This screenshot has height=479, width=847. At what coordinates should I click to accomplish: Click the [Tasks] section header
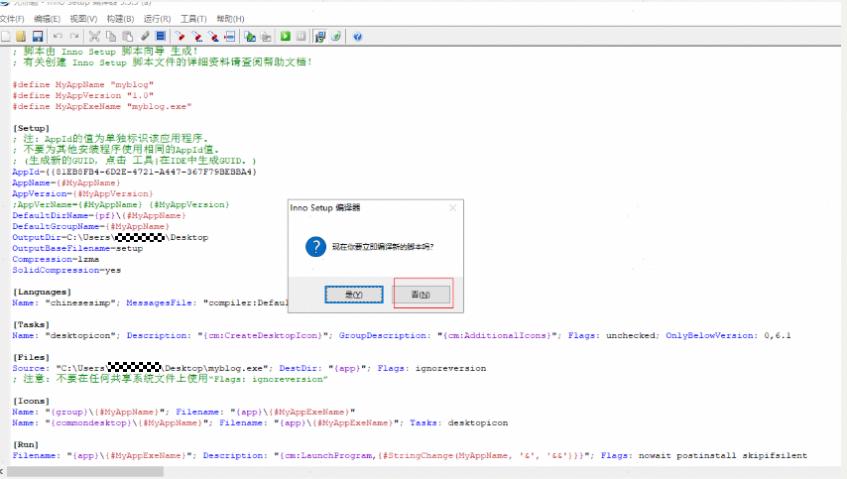pos(31,325)
